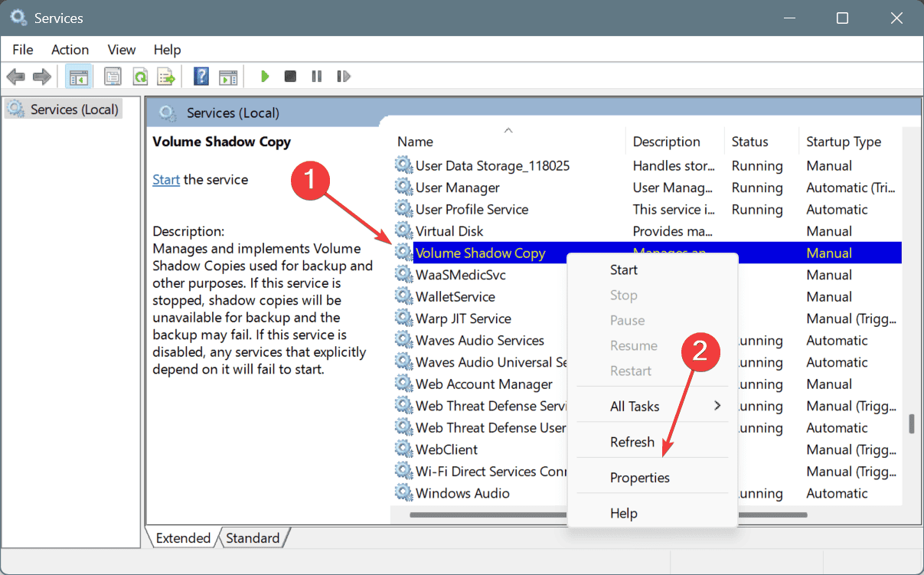Viewport: 924px width, 575px height.
Task: Expand the All Tasks submenu
Action: pos(652,407)
